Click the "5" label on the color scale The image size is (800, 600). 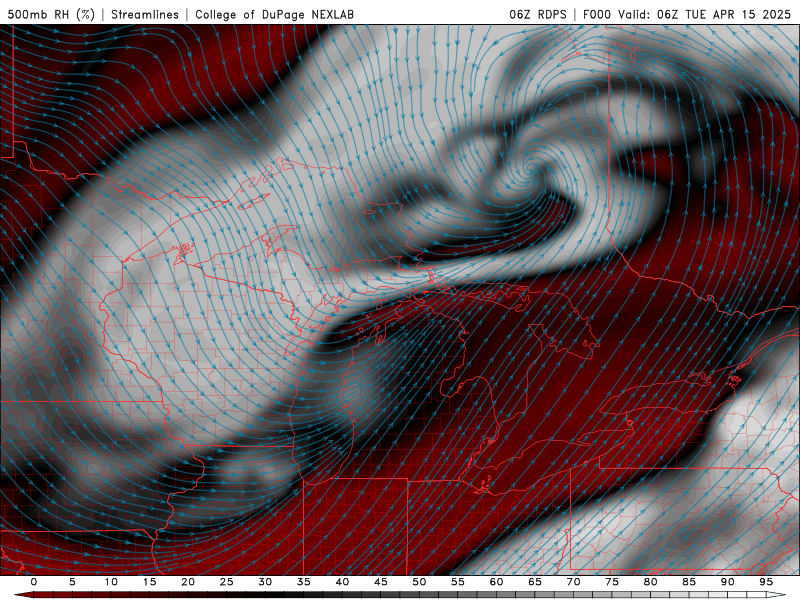[72, 582]
